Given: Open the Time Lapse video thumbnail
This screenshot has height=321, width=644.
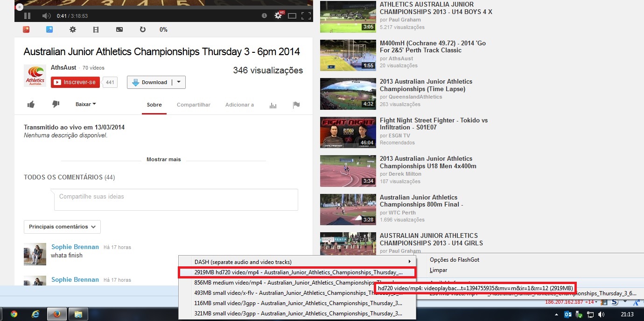Looking at the screenshot, I should (x=348, y=93).
